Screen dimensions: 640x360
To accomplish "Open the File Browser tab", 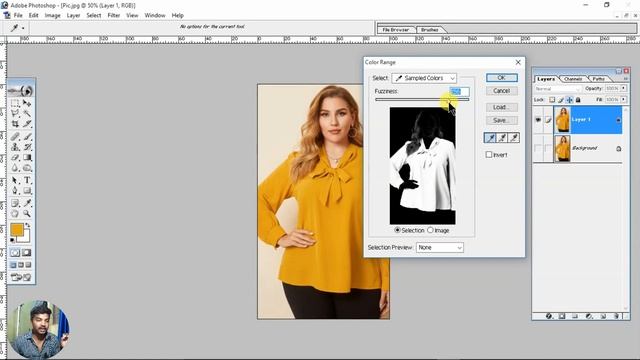I will coord(396,30).
